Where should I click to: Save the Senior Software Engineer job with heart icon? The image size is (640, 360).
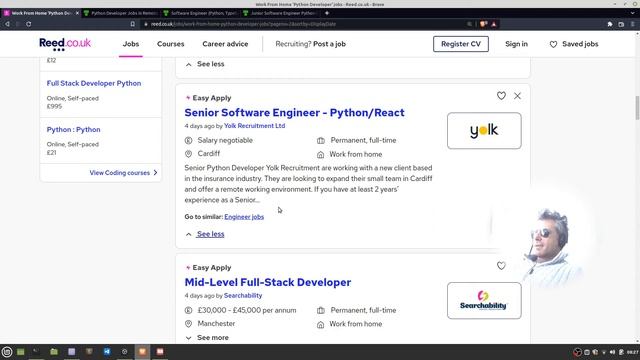[x=501, y=96]
